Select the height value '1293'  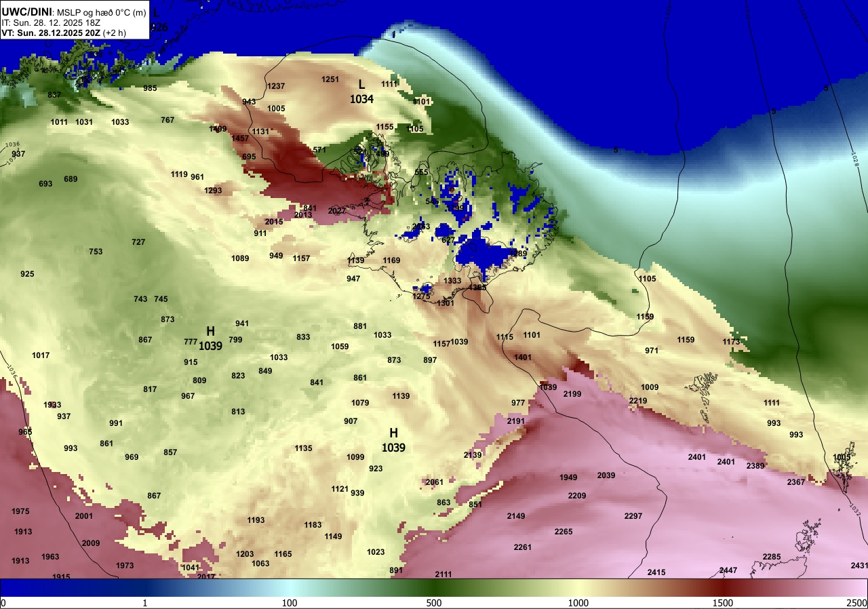213,191
